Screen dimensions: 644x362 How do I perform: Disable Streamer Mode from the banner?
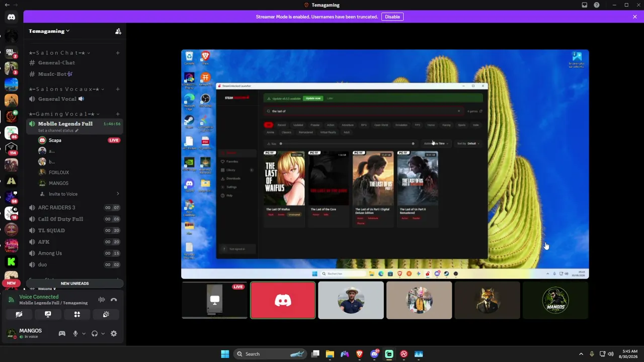(392, 17)
